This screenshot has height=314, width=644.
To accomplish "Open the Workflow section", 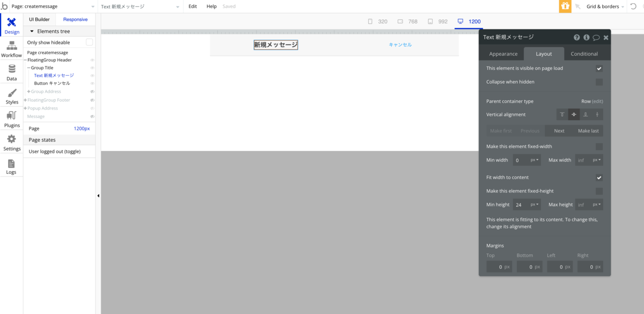I will (11, 49).
